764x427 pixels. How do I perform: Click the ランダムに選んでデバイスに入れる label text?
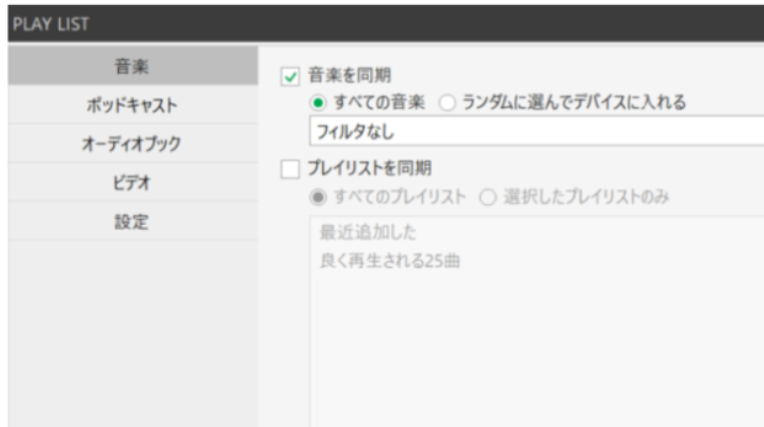(x=573, y=102)
